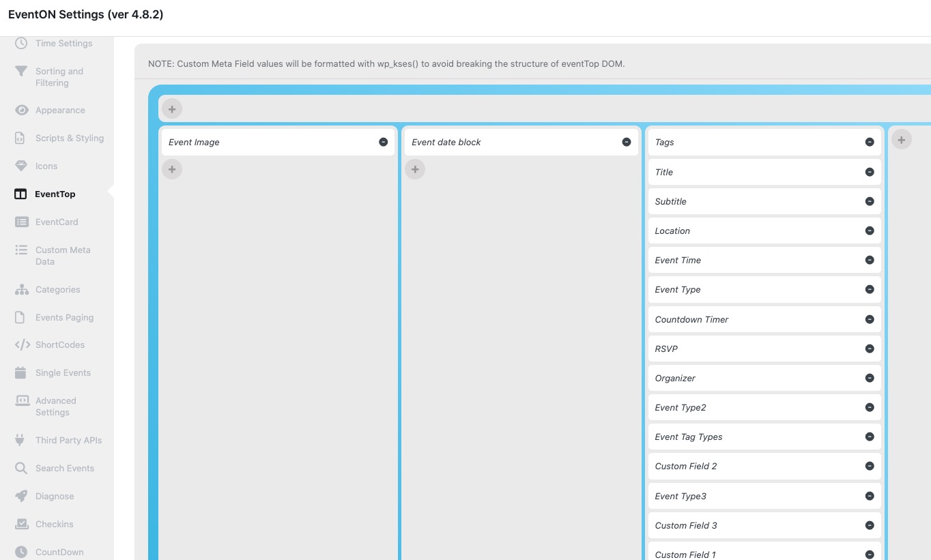Remove the Event Type field
931x560 pixels.
pyautogui.click(x=870, y=289)
